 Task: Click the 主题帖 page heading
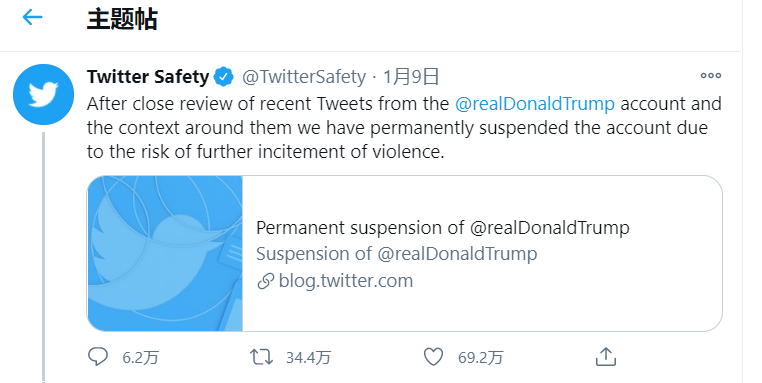tap(122, 19)
